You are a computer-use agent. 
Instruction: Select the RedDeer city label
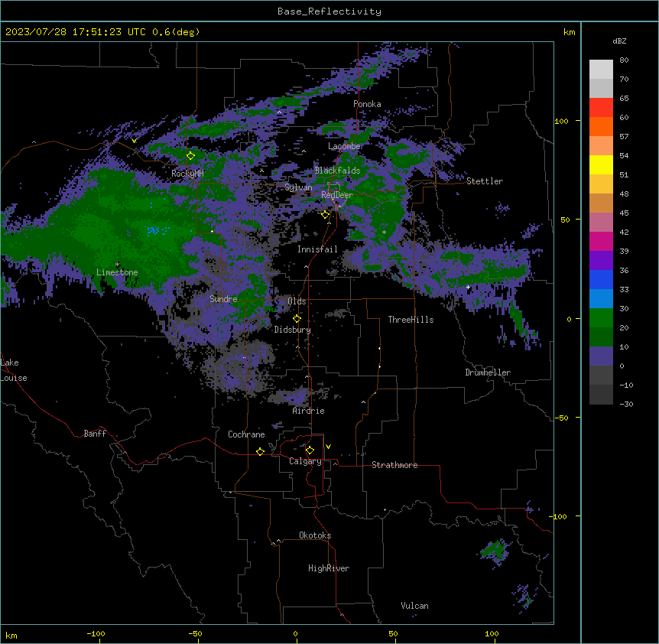[x=336, y=195]
